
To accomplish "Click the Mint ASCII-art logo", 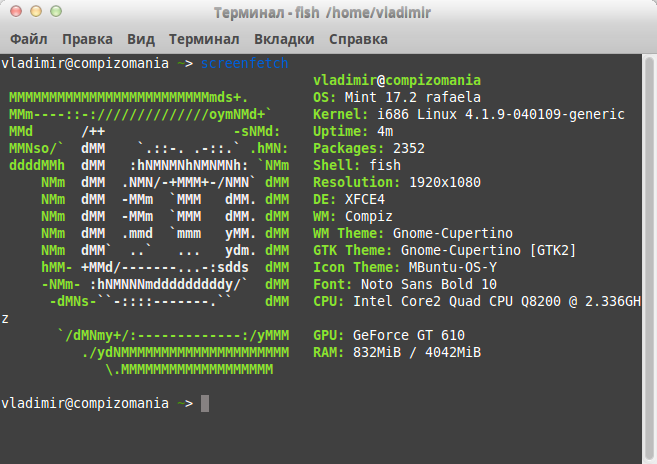I will click(149, 233).
